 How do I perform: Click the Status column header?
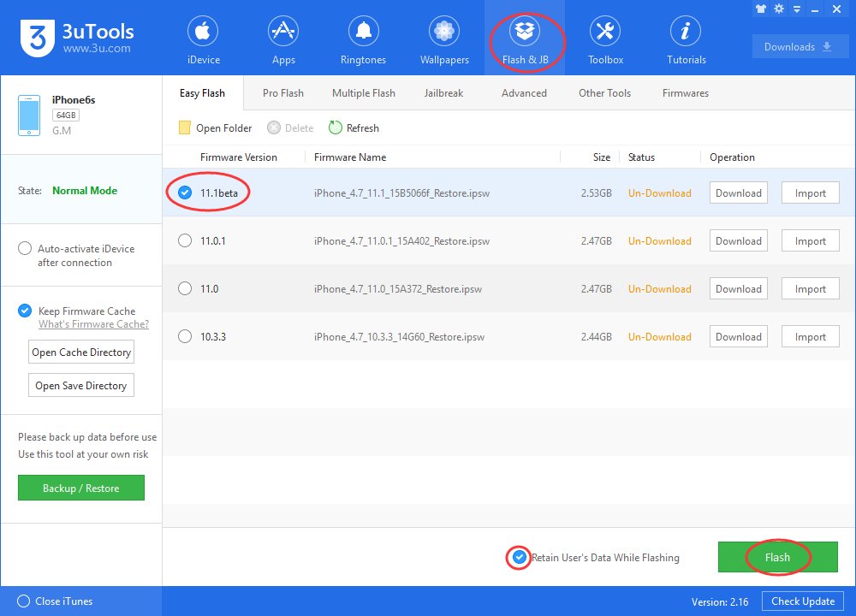point(641,157)
